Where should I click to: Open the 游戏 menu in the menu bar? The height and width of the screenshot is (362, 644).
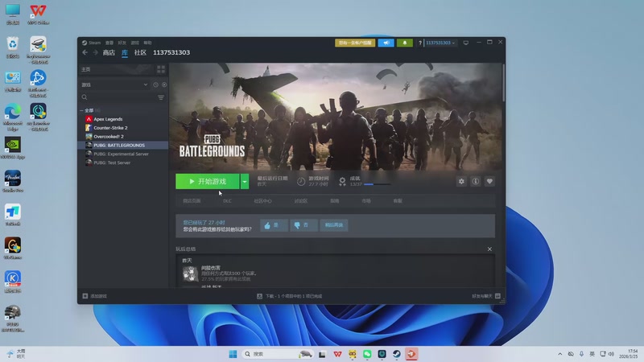(134, 43)
